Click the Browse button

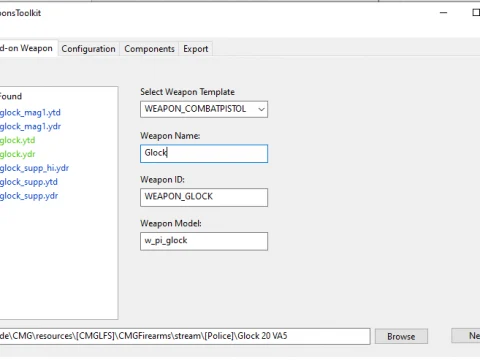click(401, 336)
